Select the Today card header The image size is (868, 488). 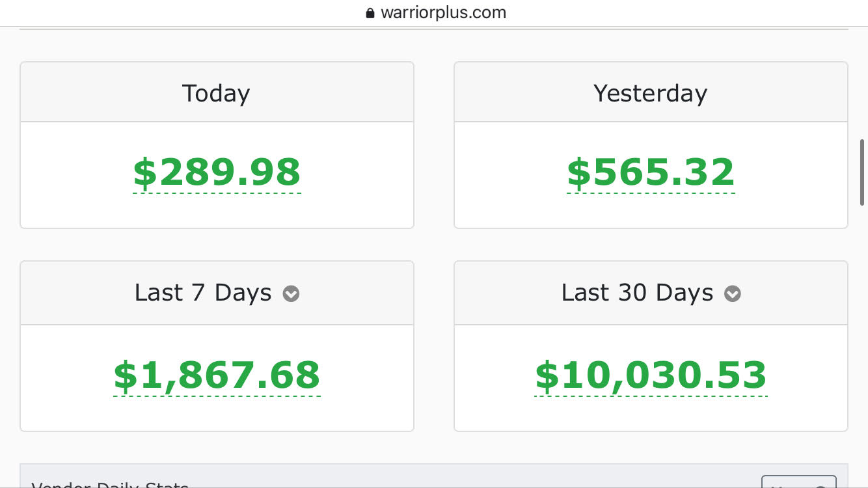pyautogui.click(x=216, y=93)
